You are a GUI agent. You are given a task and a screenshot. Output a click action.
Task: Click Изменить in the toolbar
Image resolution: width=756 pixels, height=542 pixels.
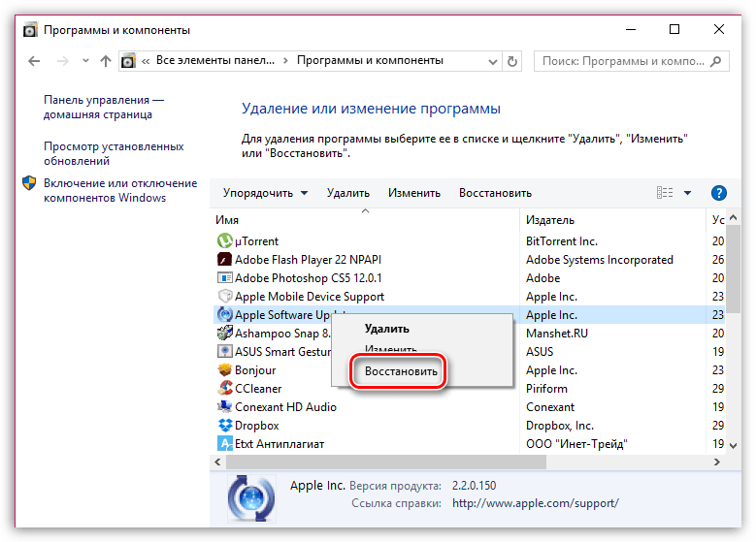414,193
